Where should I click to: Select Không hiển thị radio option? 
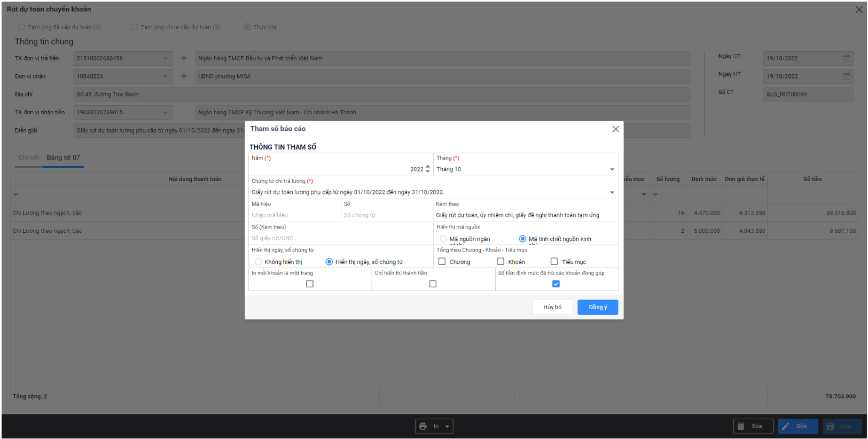click(259, 262)
